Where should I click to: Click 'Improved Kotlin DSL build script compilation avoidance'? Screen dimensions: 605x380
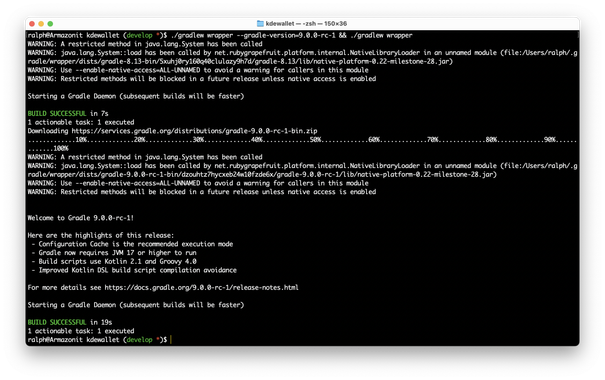pos(137,270)
